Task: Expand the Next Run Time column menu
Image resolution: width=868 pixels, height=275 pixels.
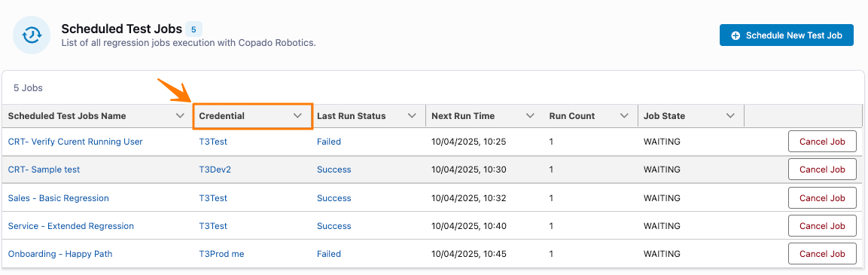Action: coord(530,116)
